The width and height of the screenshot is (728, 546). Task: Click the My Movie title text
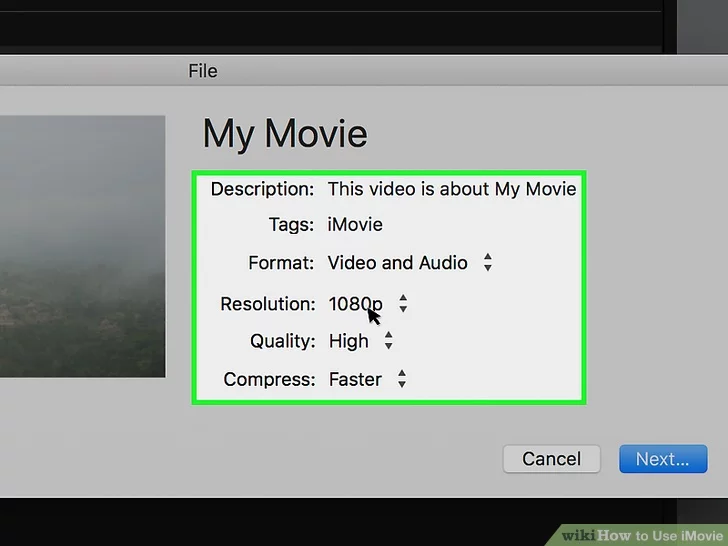(285, 134)
